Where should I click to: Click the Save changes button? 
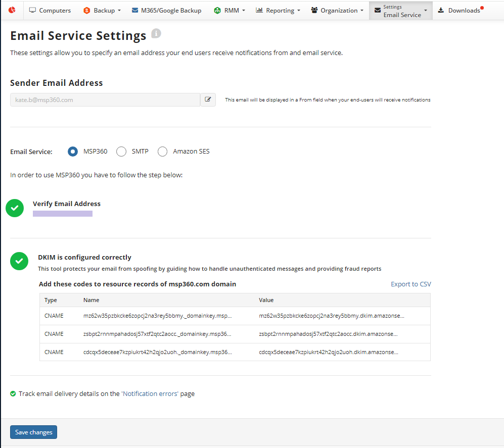[34, 432]
